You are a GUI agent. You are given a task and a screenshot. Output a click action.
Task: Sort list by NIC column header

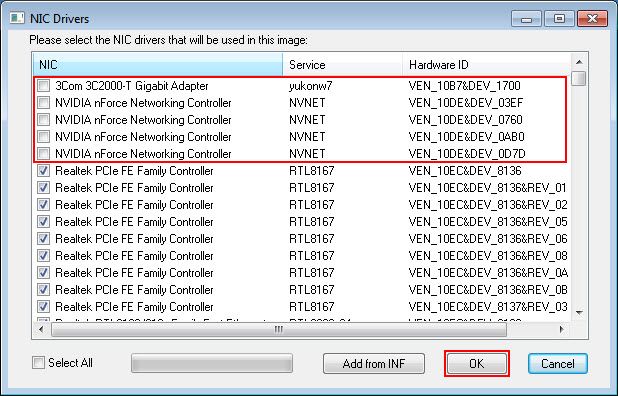coord(158,65)
